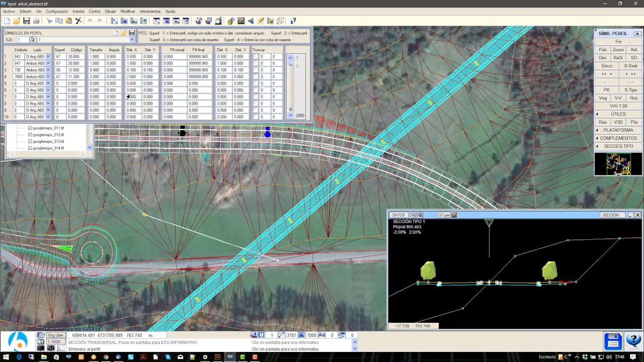Click the symbol table vertical scrollbar
This screenshot has height=362, width=644.
click(x=290, y=85)
